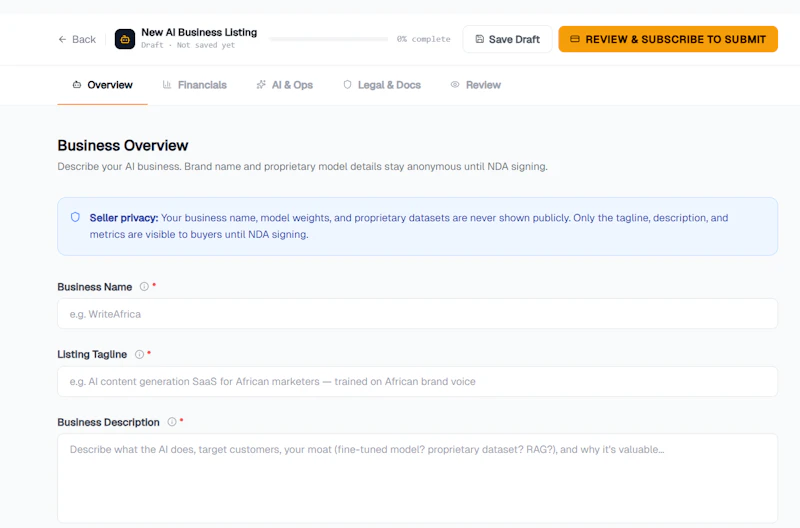Click Review & Subscribe to Submit button

click(x=668, y=39)
